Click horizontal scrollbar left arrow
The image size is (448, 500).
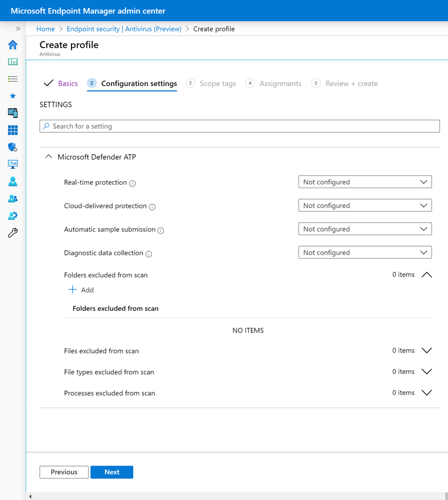tap(30, 496)
